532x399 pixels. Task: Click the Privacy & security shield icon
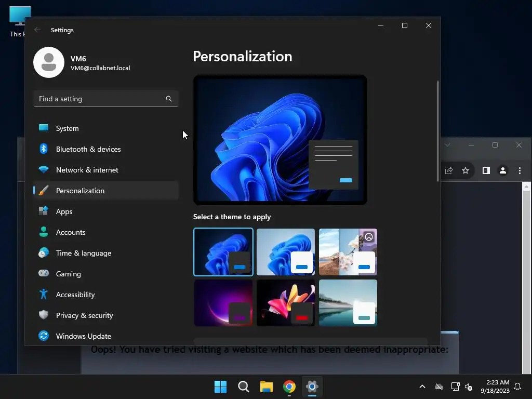click(44, 315)
